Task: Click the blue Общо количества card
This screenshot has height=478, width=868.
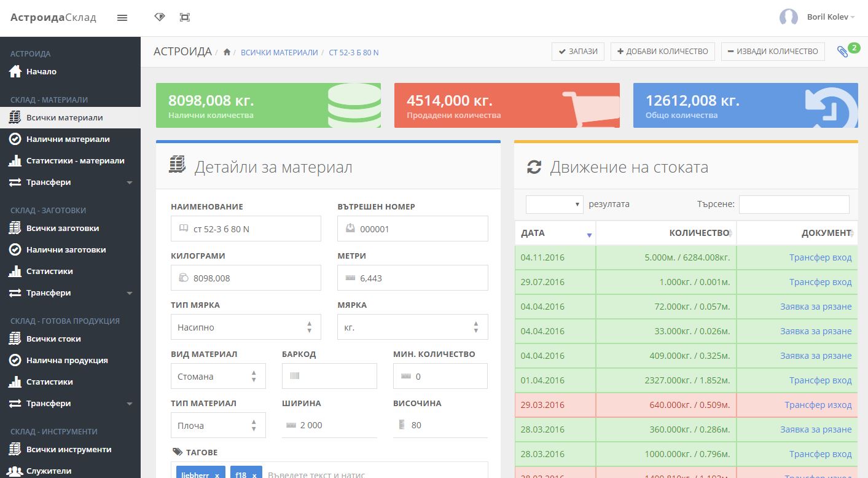Action: tap(746, 106)
